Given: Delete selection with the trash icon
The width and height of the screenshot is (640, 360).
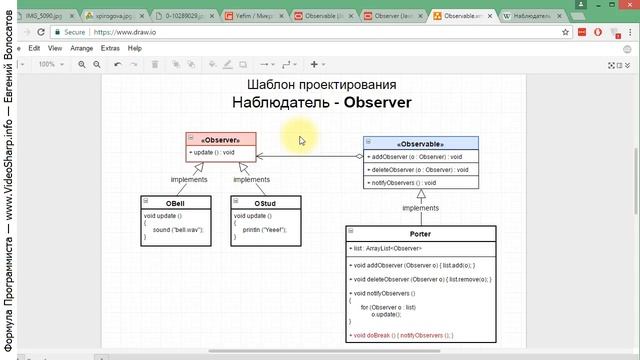Looking at the screenshot, I should click(155, 64).
